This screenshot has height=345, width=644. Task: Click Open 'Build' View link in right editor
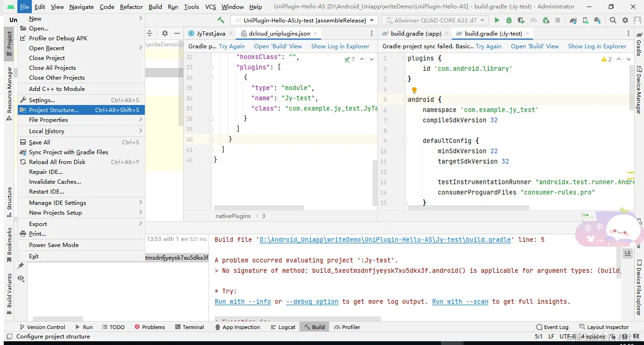pyautogui.click(x=534, y=46)
